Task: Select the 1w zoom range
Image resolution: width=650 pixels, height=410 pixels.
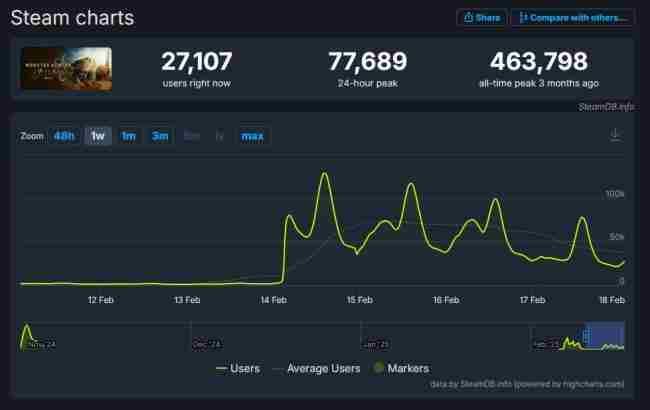Action: 98,136
